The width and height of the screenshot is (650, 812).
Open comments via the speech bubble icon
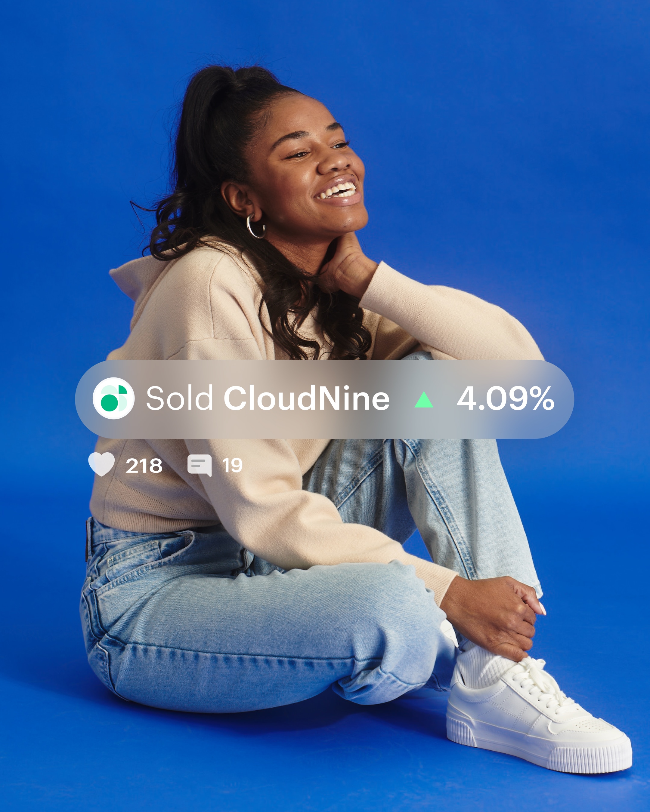click(x=199, y=466)
